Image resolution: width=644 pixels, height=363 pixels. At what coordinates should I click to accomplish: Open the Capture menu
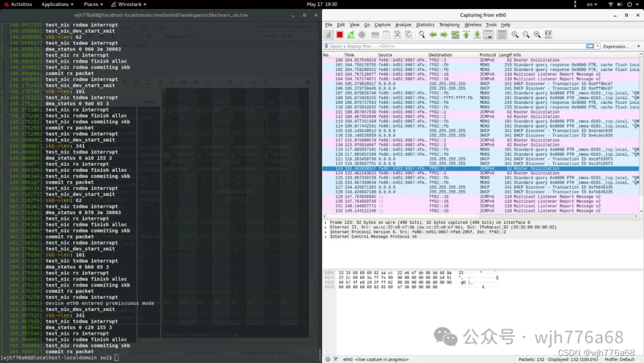[x=382, y=24]
